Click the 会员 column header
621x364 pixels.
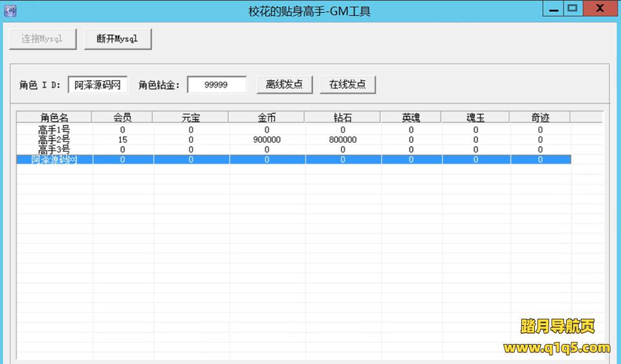(x=122, y=118)
